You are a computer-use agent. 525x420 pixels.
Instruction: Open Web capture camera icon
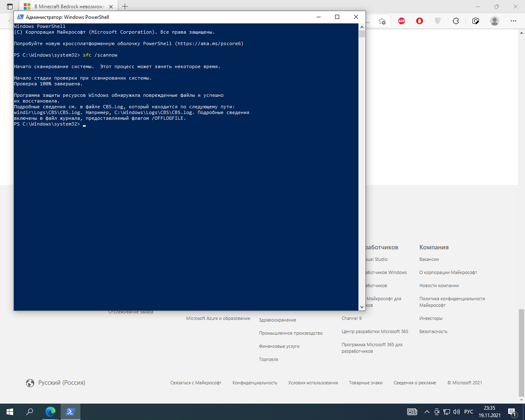coord(476,21)
